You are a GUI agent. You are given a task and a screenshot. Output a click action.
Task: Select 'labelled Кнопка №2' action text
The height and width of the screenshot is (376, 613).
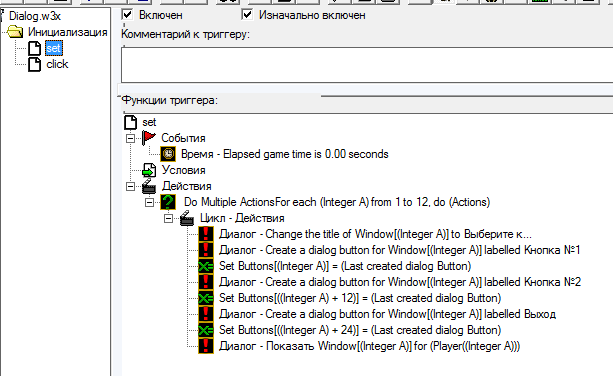[x=400, y=282]
